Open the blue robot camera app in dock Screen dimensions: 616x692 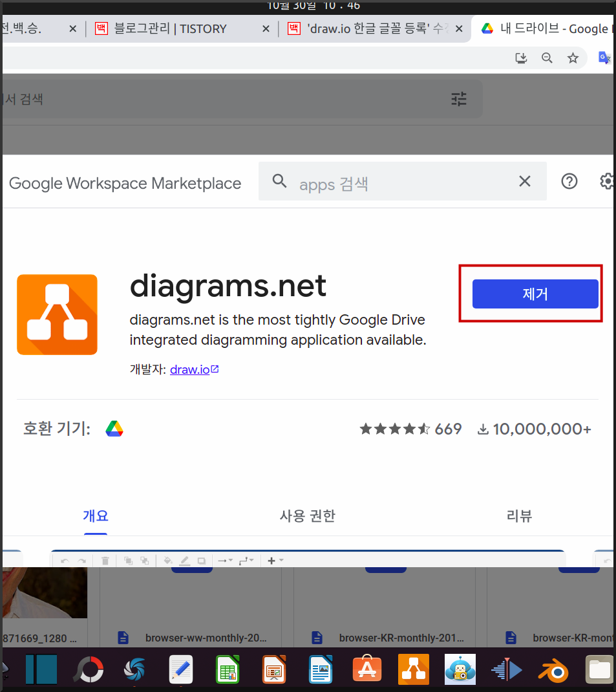coord(460,669)
